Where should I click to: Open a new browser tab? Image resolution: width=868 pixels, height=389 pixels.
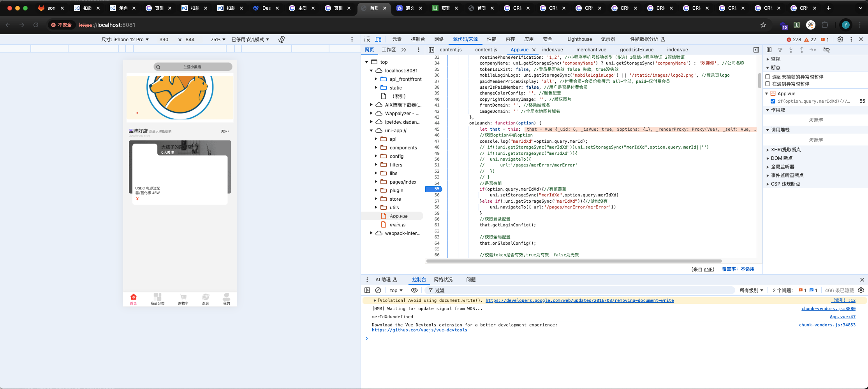(829, 8)
